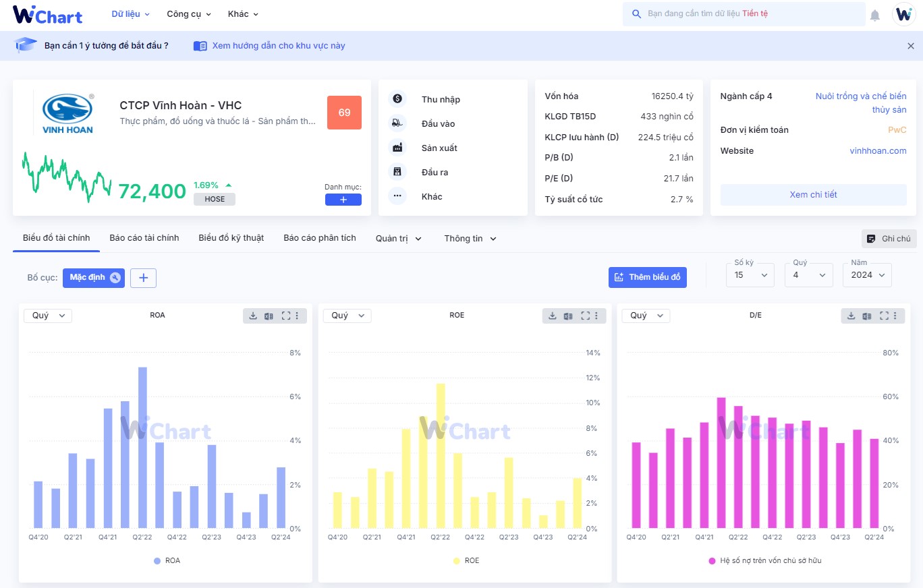Click the stock price 72,400
Image resolution: width=923 pixels, height=588 pixels.
pos(152,192)
